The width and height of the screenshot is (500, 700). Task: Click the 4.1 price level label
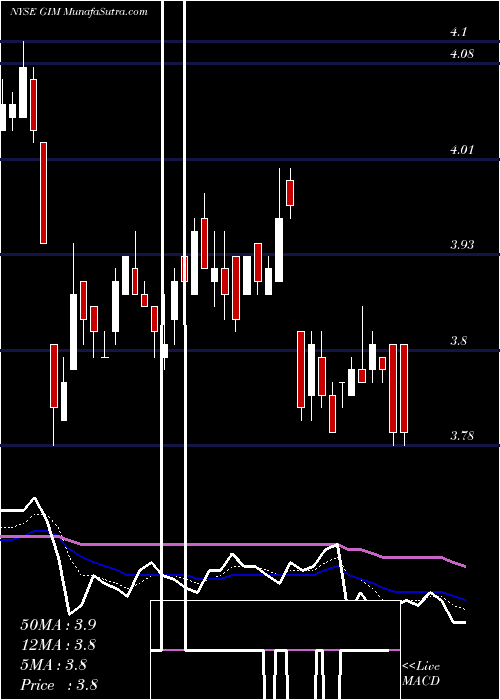pyautogui.click(x=458, y=32)
